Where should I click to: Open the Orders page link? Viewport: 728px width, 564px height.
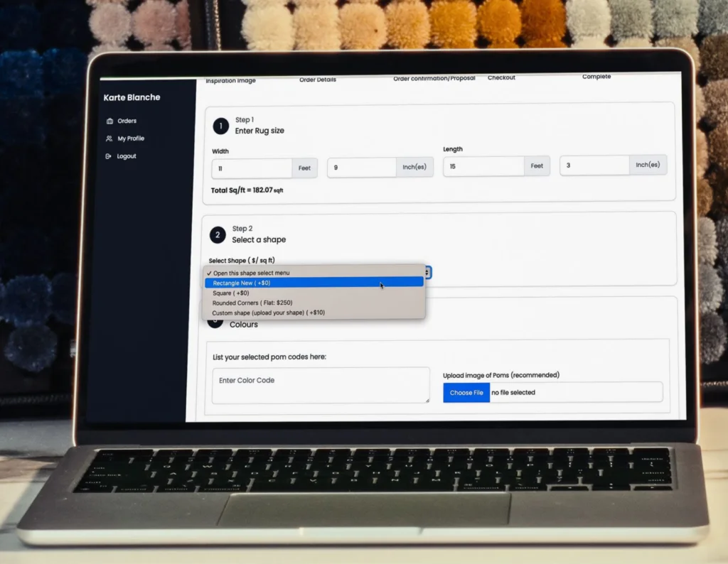click(x=127, y=121)
